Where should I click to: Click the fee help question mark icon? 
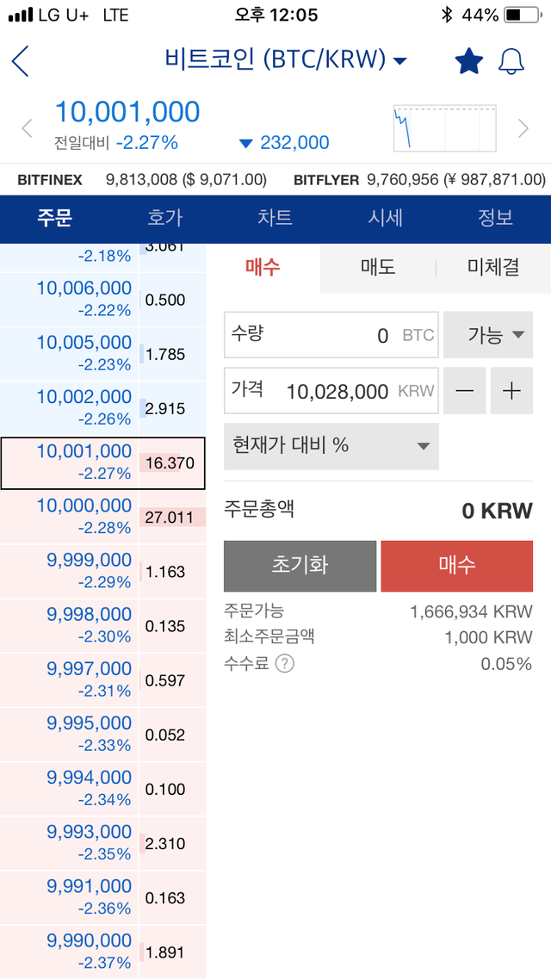point(284,664)
